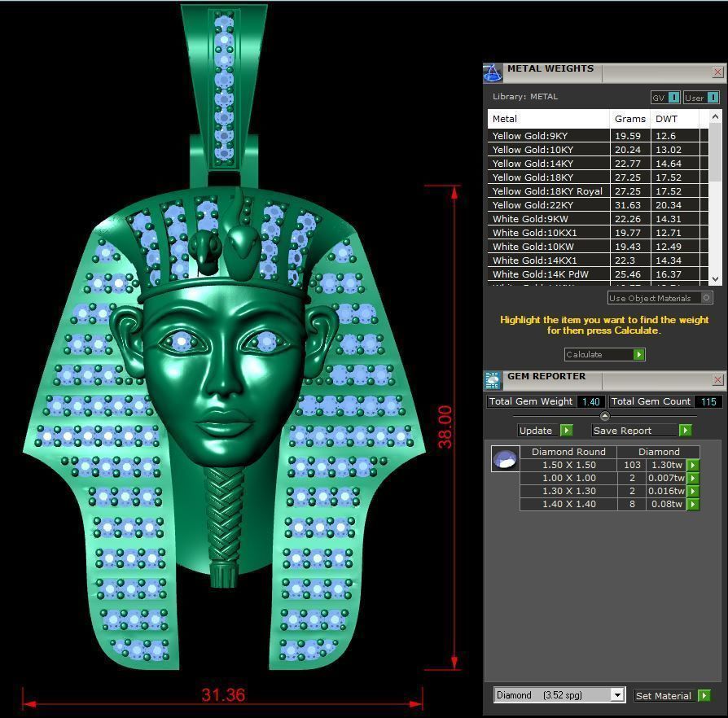728x718 pixels.
Task: Click the round diamond gem thumbnail
Action: coord(505,459)
